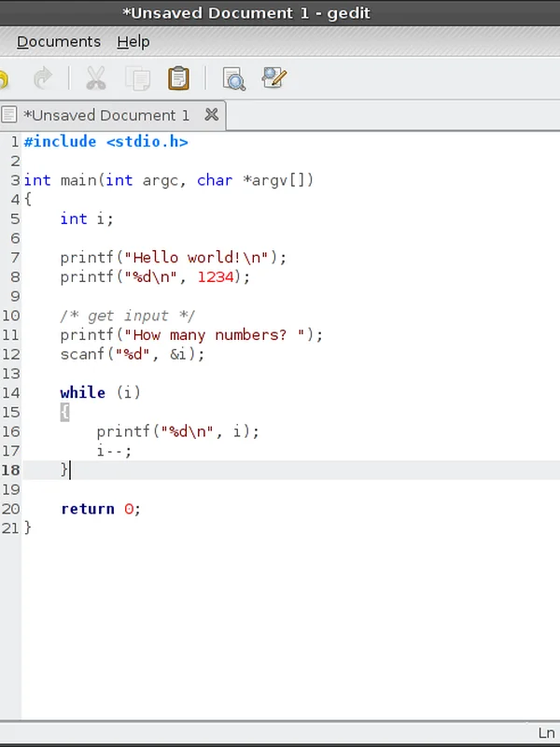The image size is (560, 747).
Task: Click the Copy toolbar icon
Action: (x=137, y=78)
